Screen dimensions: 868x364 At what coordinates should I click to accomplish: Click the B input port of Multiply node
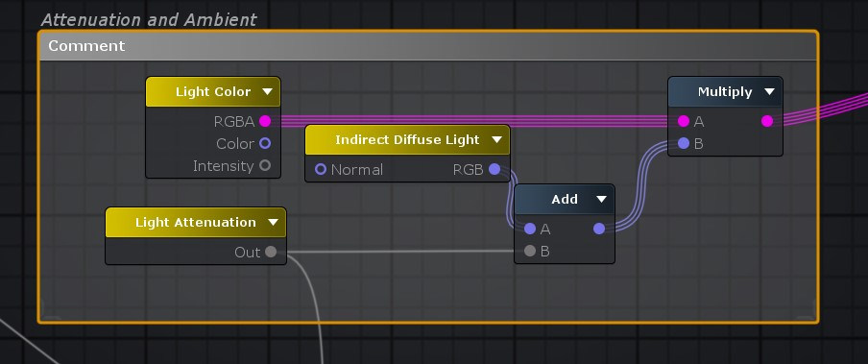pyautogui.click(x=684, y=143)
